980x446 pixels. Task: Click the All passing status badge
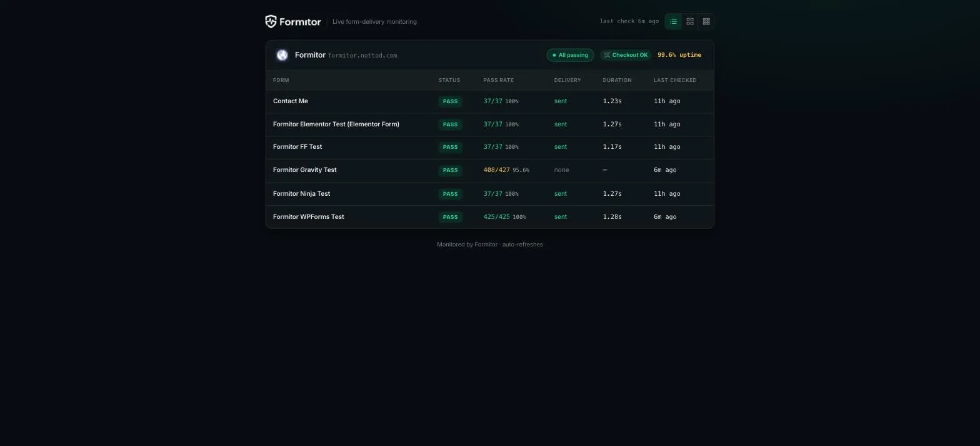click(570, 55)
